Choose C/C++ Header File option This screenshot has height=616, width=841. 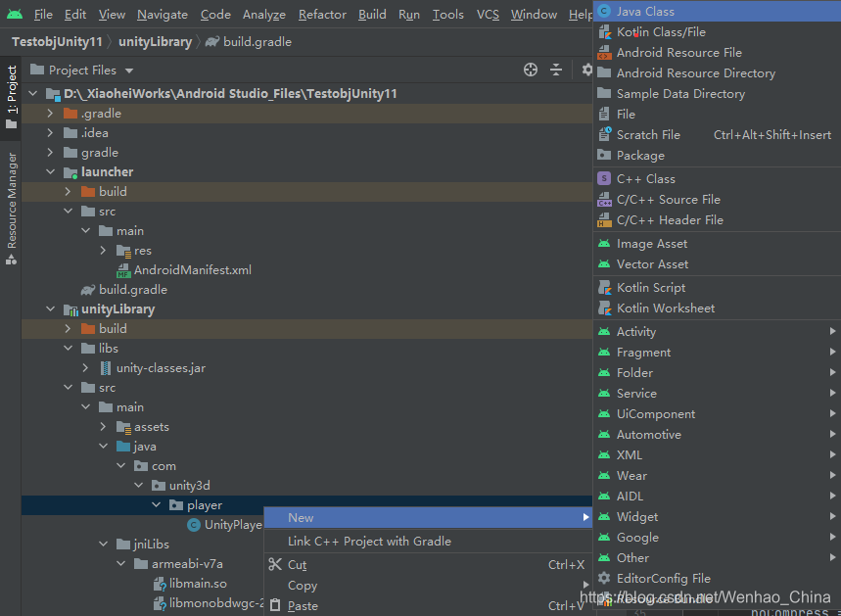click(x=717, y=220)
